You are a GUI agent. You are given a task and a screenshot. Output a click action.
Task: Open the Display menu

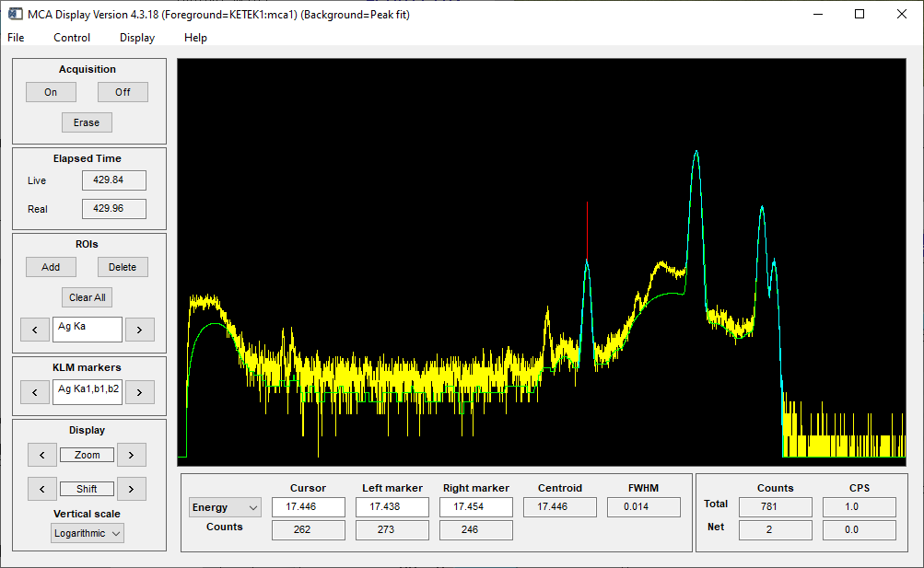pyautogui.click(x=137, y=38)
